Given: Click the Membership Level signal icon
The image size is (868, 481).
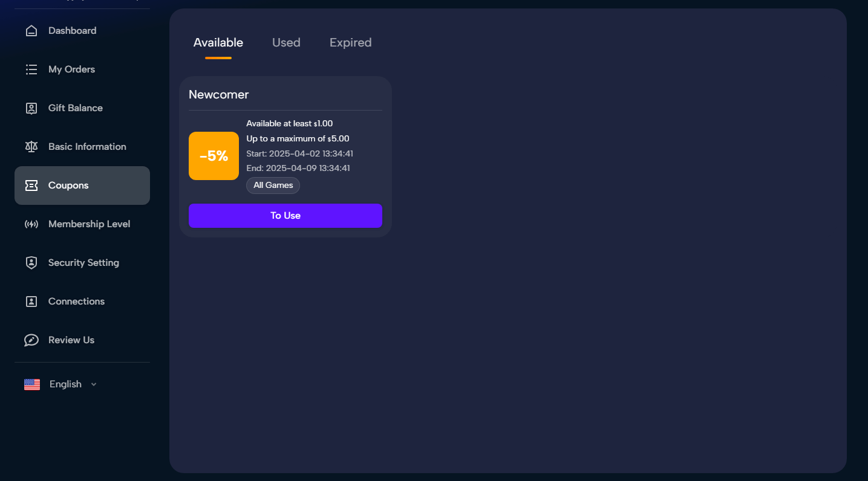Looking at the screenshot, I should [x=31, y=224].
